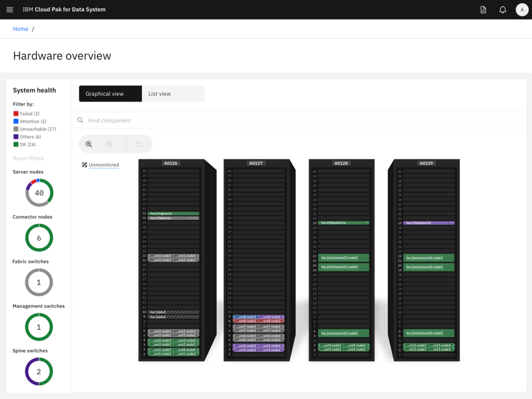Image resolution: width=532 pixels, height=399 pixels.
Task: Select ...ure4.node2 in rack A0126
Action: click(186, 260)
